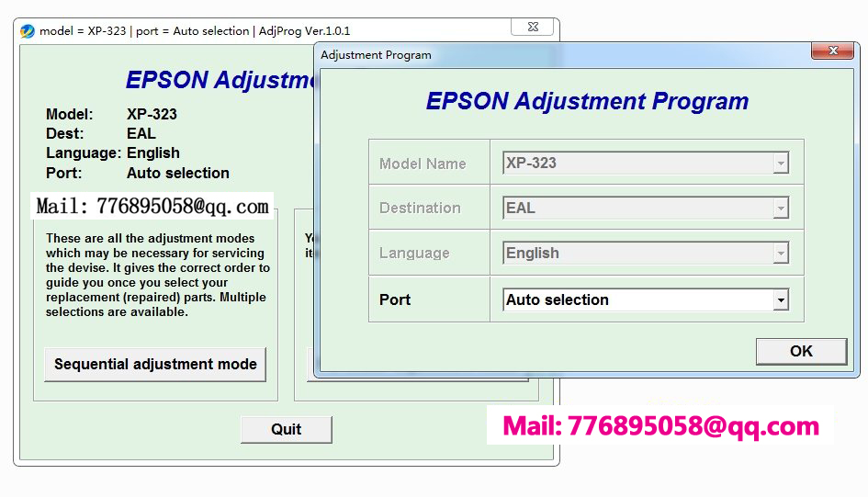Click the English language field
This screenshot has width=868, height=497.
[x=646, y=254]
